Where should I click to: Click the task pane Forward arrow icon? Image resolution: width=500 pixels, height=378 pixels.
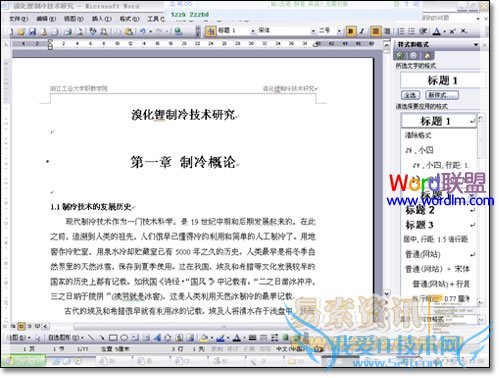tap(413, 56)
